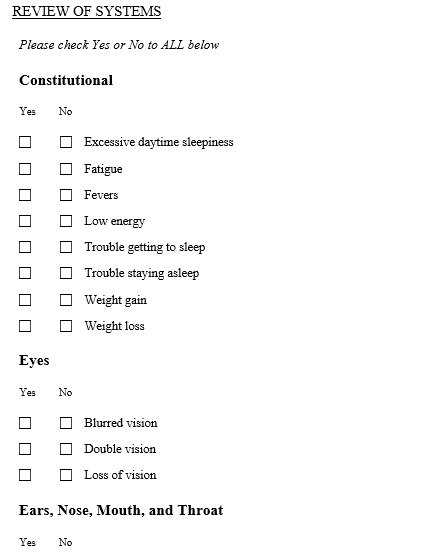Check Yes for Trouble getting to sleep
This screenshot has width=430, height=554.
click(x=25, y=247)
